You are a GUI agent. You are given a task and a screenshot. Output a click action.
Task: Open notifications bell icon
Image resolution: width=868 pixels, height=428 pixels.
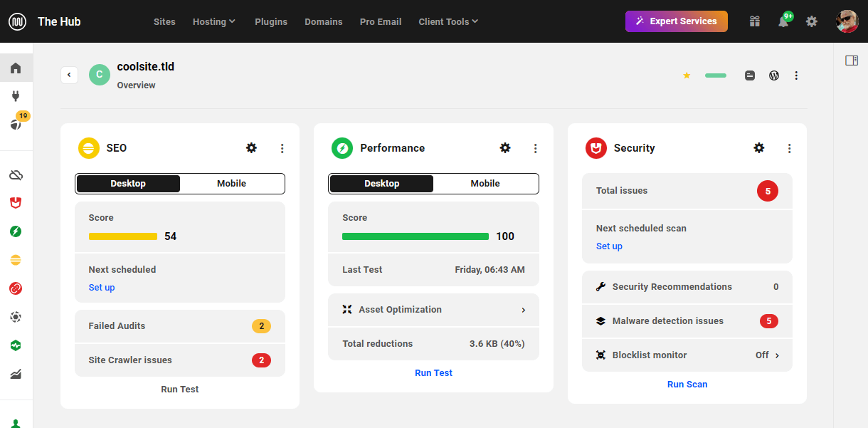tap(783, 21)
